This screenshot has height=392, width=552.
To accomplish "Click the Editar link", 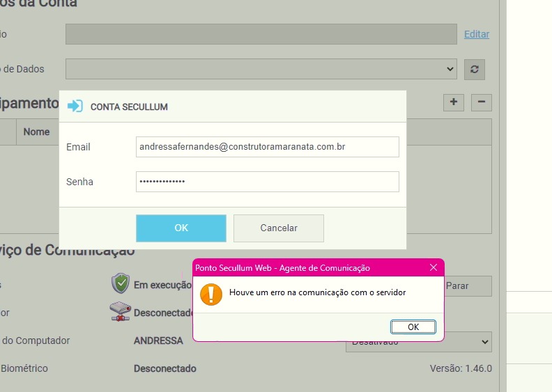I will [477, 34].
